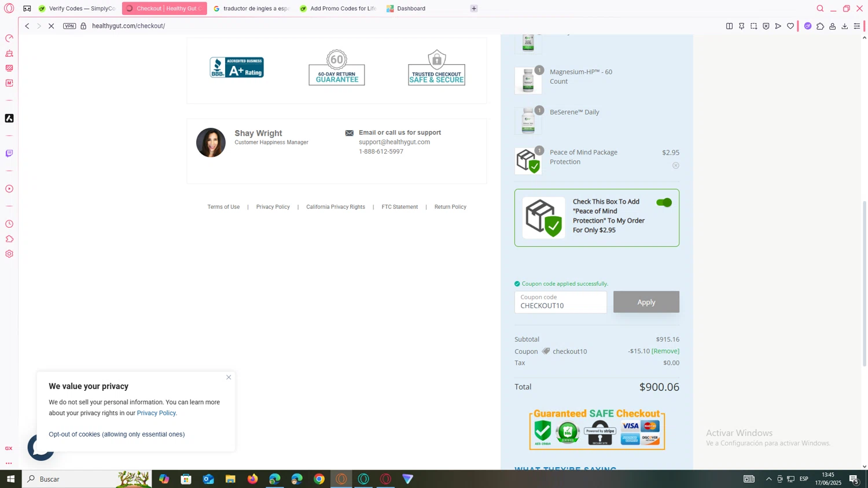Open Twitch in the Opera sidebar

tap(9, 153)
